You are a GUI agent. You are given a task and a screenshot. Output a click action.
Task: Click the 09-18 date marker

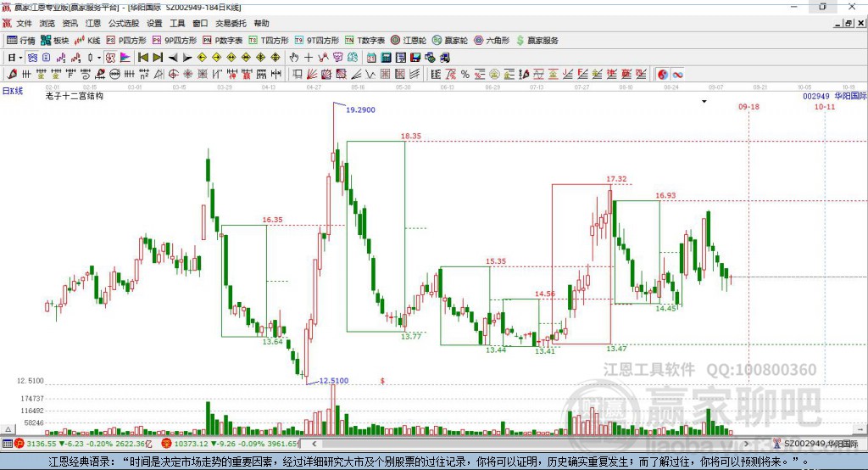[749, 106]
